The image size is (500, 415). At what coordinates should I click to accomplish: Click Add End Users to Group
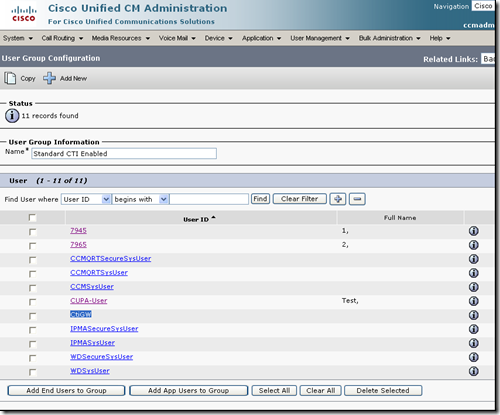66,391
